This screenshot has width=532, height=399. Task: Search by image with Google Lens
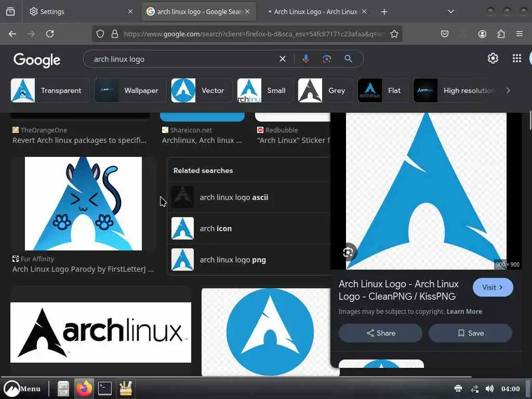[x=327, y=59]
